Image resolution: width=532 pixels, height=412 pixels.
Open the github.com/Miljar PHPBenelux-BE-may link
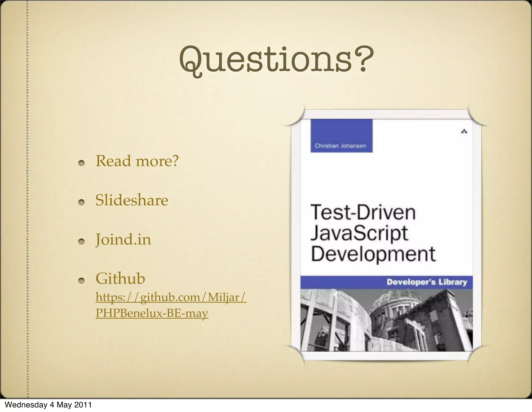coord(171,305)
